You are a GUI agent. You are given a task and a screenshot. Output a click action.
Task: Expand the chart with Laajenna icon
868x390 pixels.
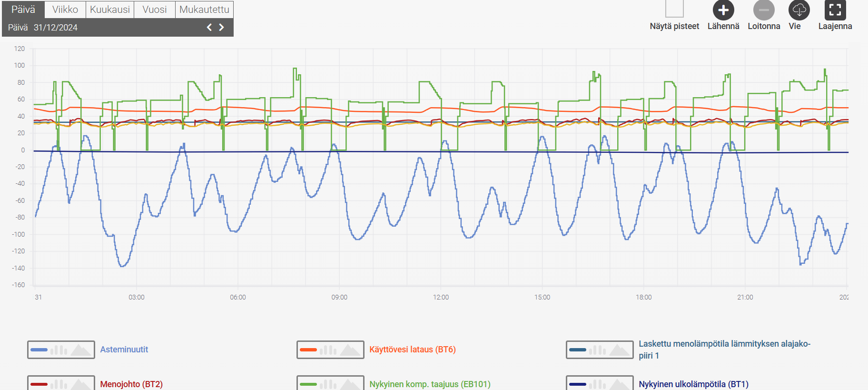click(835, 10)
